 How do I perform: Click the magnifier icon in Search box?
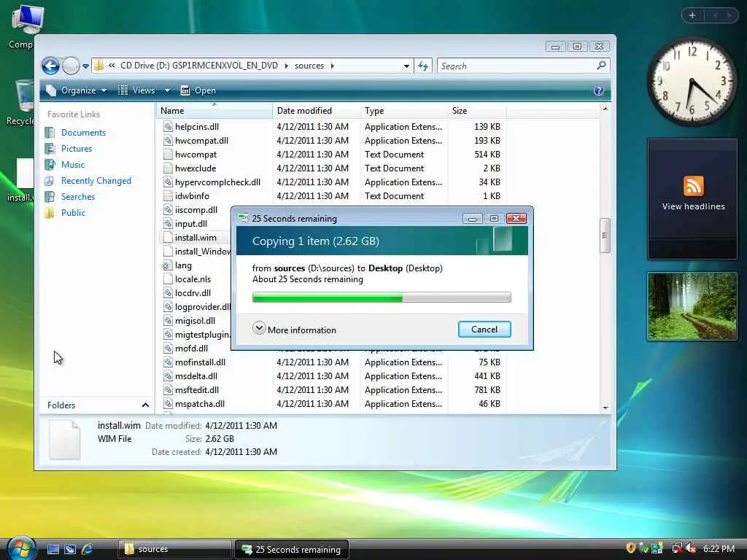coord(602,65)
